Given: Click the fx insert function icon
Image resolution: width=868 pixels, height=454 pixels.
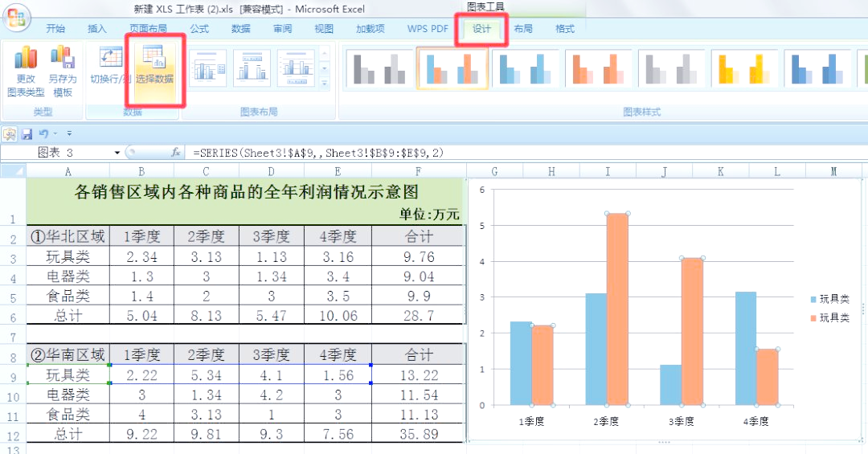Looking at the screenshot, I should pos(176,152).
